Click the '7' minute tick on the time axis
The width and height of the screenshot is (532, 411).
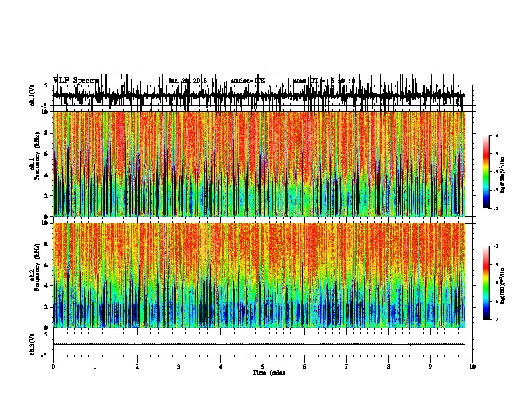[x=347, y=367]
